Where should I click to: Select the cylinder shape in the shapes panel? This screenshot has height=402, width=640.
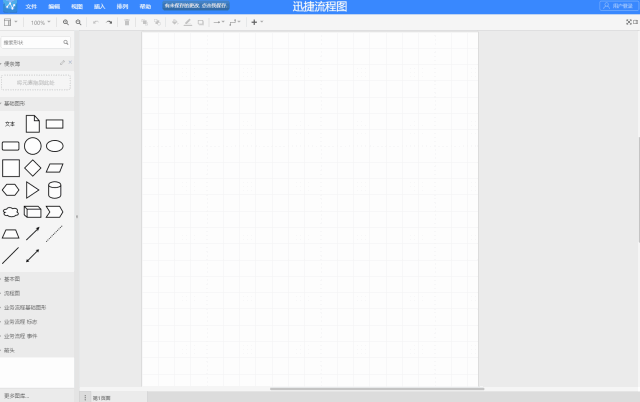[55, 190]
